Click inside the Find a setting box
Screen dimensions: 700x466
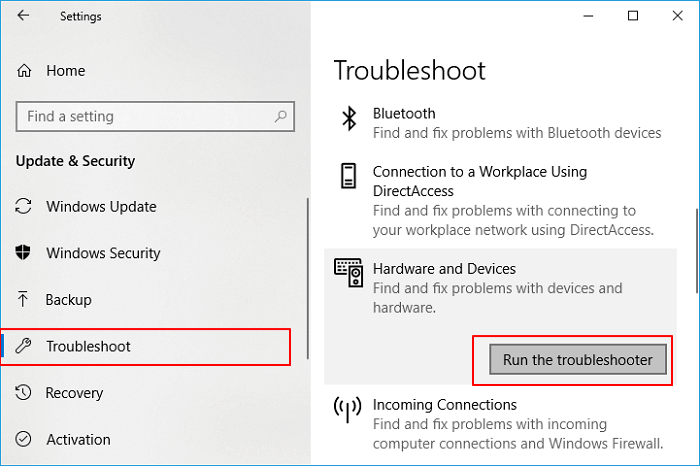click(x=150, y=116)
